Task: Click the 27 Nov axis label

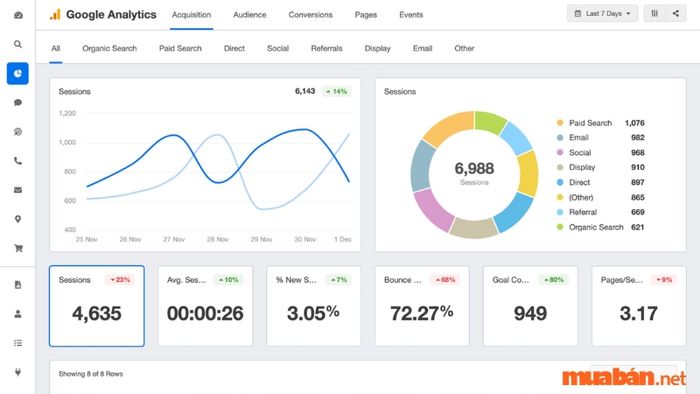Action: click(174, 240)
